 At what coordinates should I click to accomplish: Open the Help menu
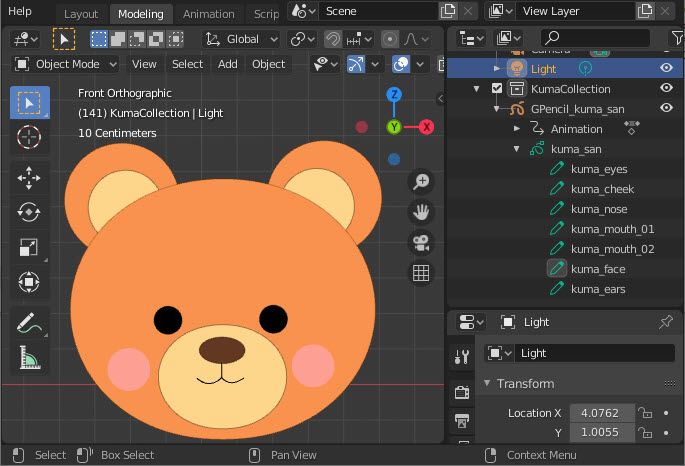tap(20, 12)
